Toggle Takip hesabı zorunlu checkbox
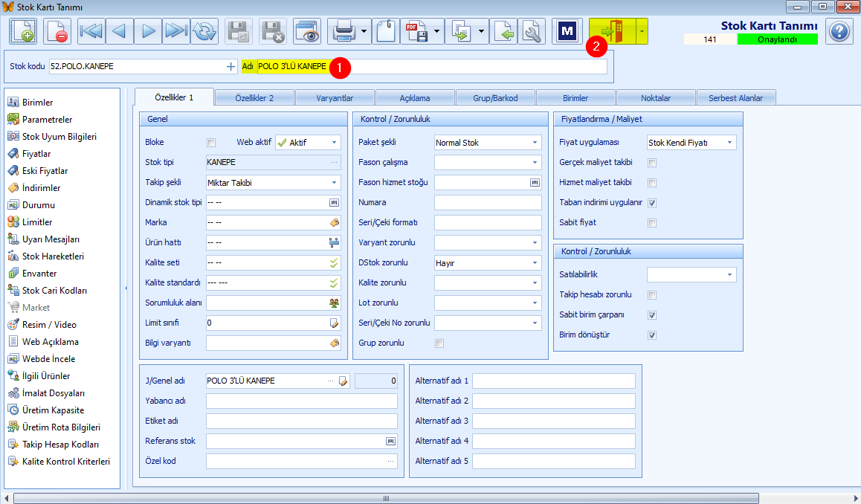The width and height of the screenshot is (861, 504). (652, 295)
